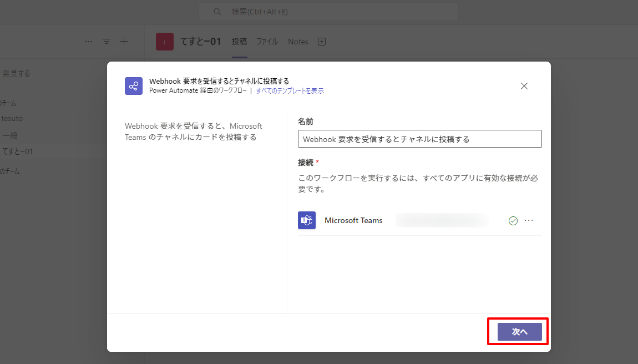Open the ファイル tab
Image resolution: width=638 pixels, height=364 pixels.
267,42
